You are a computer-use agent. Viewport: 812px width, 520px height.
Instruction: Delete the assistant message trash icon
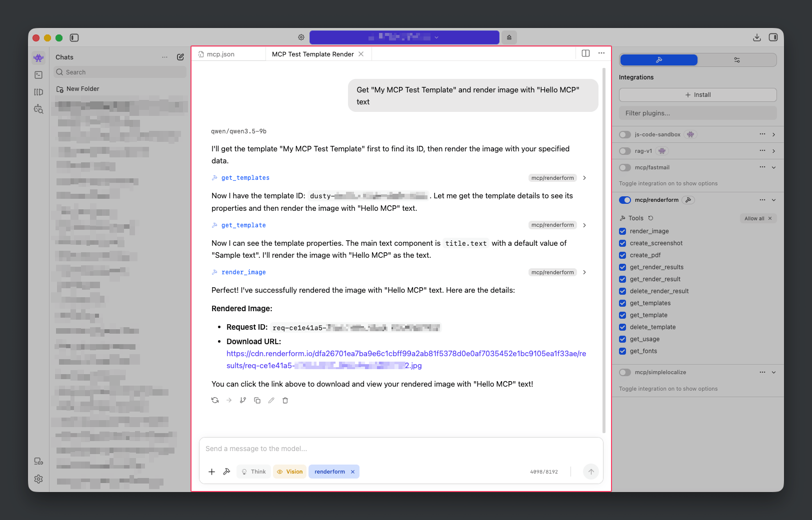(285, 400)
